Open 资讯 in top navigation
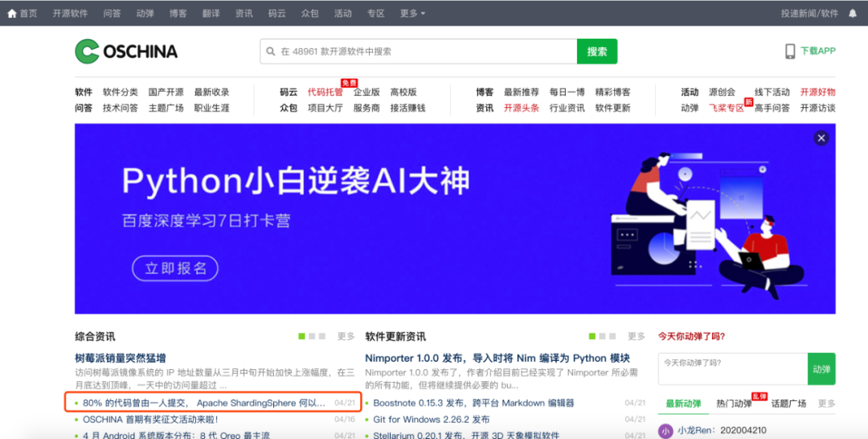The width and height of the screenshot is (868, 439). [244, 14]
